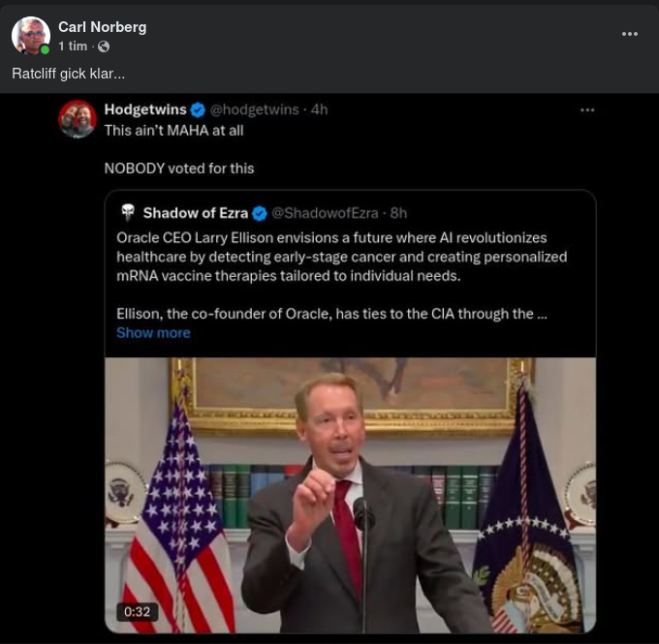The image size is (659, 644).
Task: Click the Shadow of Ezra skull avatar
Action: point(127,213)
